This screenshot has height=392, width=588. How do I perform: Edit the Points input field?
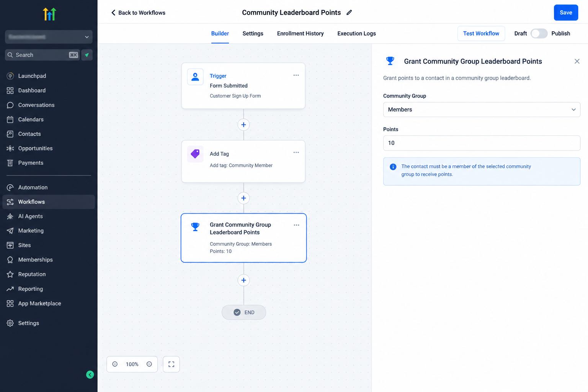[482, 143]
